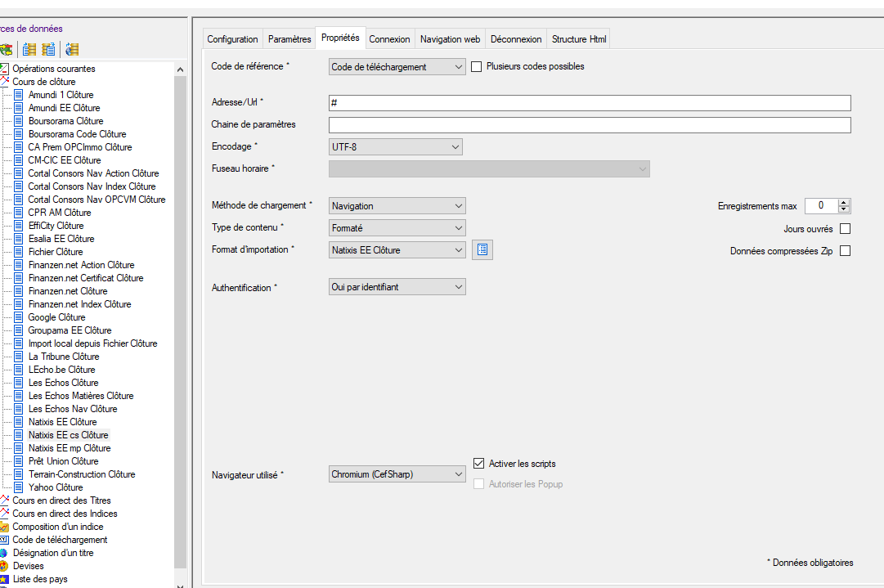Image resolution: width=884 pixels, height=588 pixels.
Task: Increase the Enregistrements max value
Action: (x=844, y=203)
